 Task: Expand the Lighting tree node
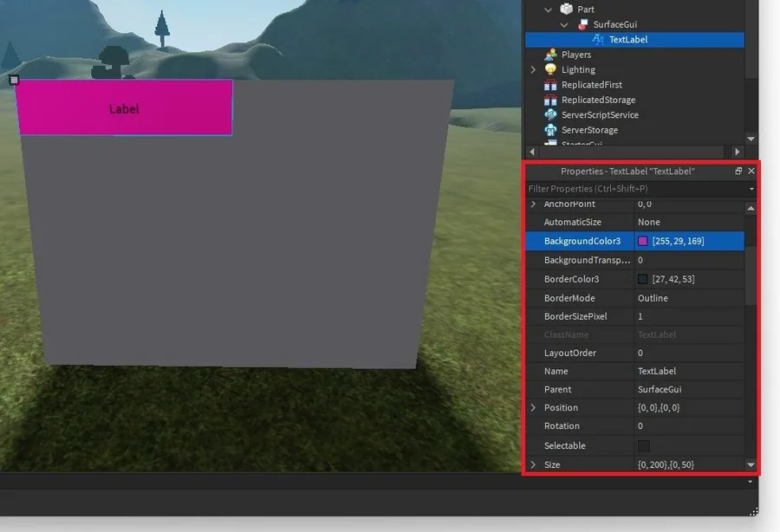point(533,69)
